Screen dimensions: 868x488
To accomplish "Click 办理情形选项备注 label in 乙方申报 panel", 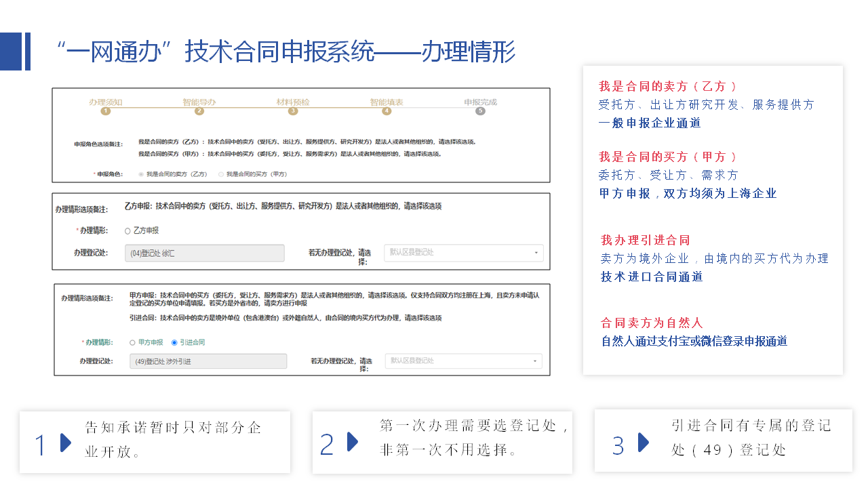I will pyautogui.click(x=81, y=209).
